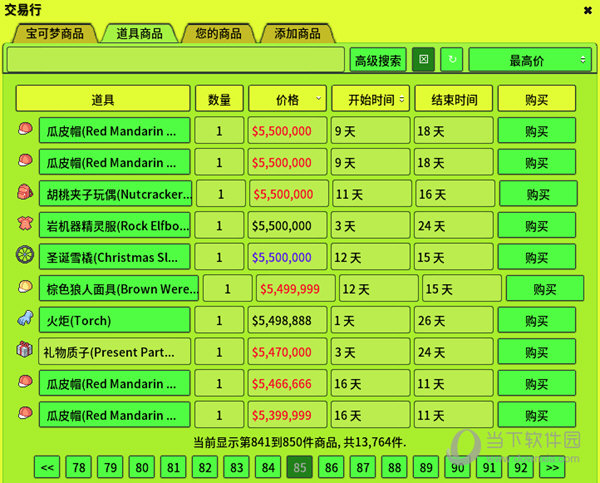Jump to page 78
Viewport: 600px width, 483px height.
pos(79,467)
